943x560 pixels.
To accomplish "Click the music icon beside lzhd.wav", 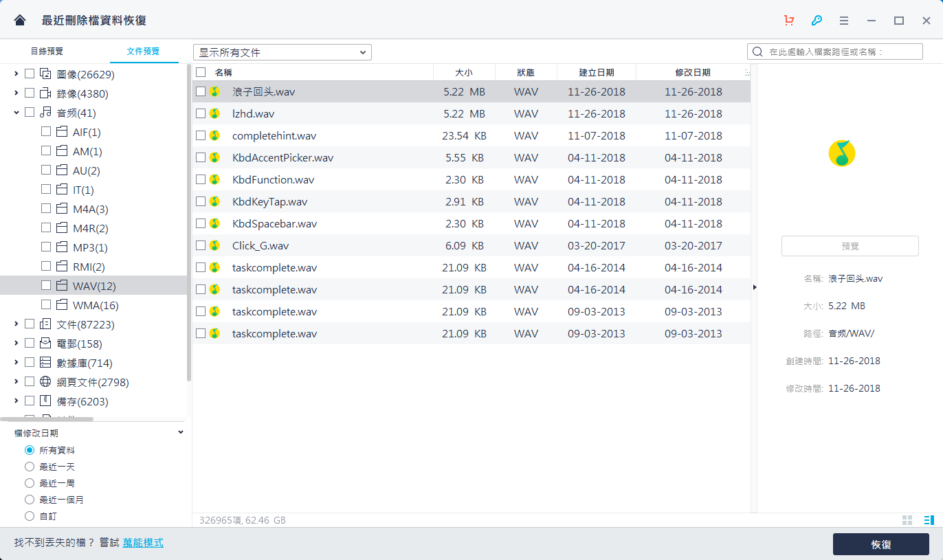I will click(214, 113).
